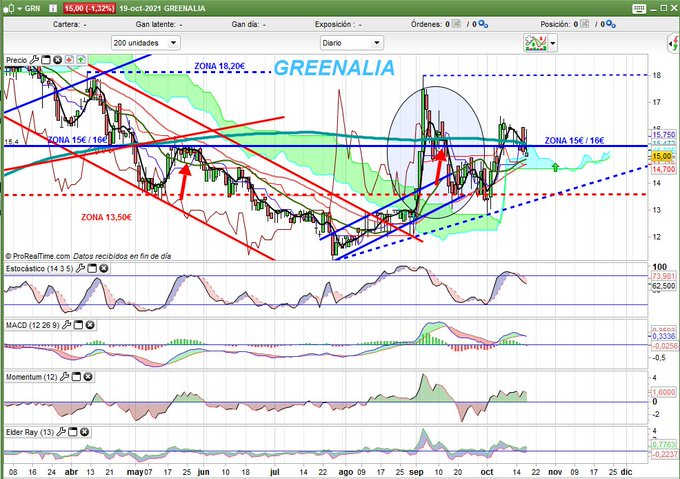
Task: Click the Órdenes gears settings icon
Action: click(x=483, y=24)
